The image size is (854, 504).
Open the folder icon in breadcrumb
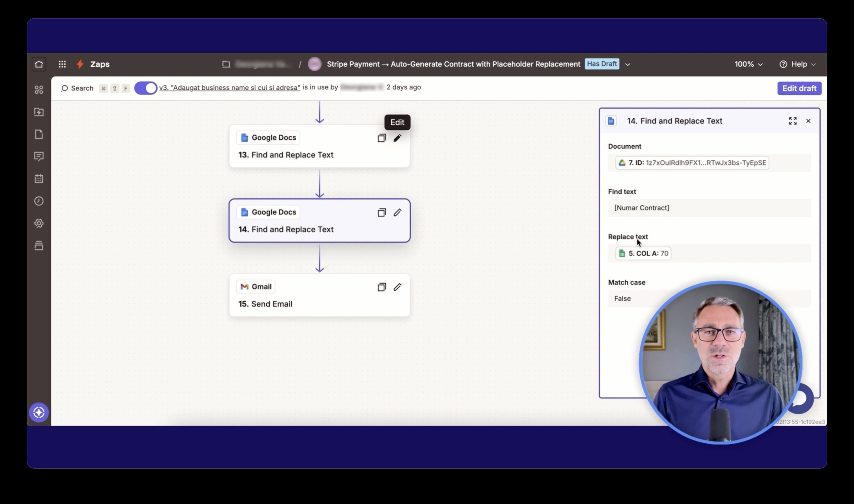pos(226,64)
